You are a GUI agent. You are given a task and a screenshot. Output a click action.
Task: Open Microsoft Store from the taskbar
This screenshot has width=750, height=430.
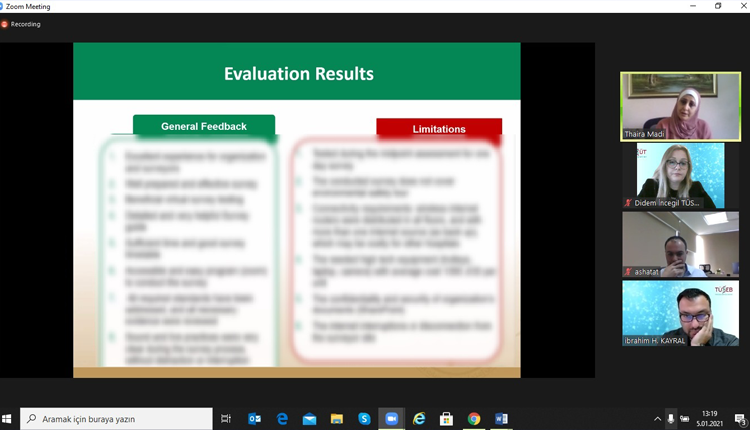[446, 419]
